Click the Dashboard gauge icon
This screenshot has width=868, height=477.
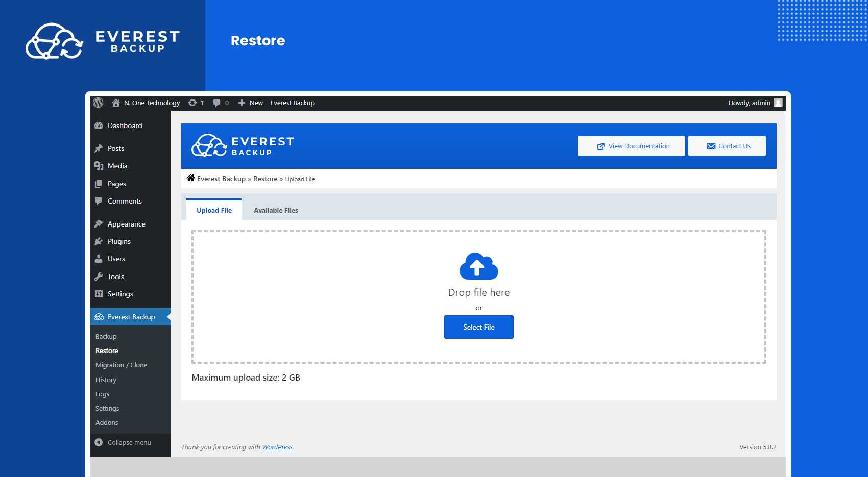click(x=99, y=125)
